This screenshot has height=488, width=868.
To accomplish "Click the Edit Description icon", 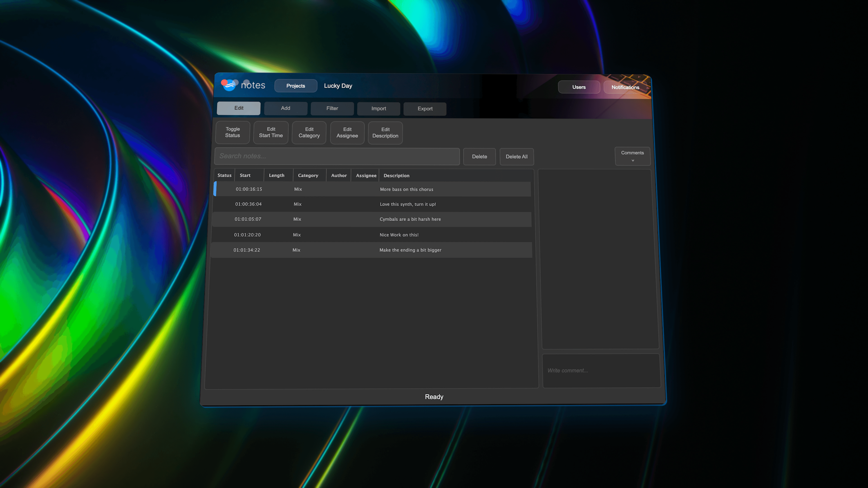I will tap(385, 132).
